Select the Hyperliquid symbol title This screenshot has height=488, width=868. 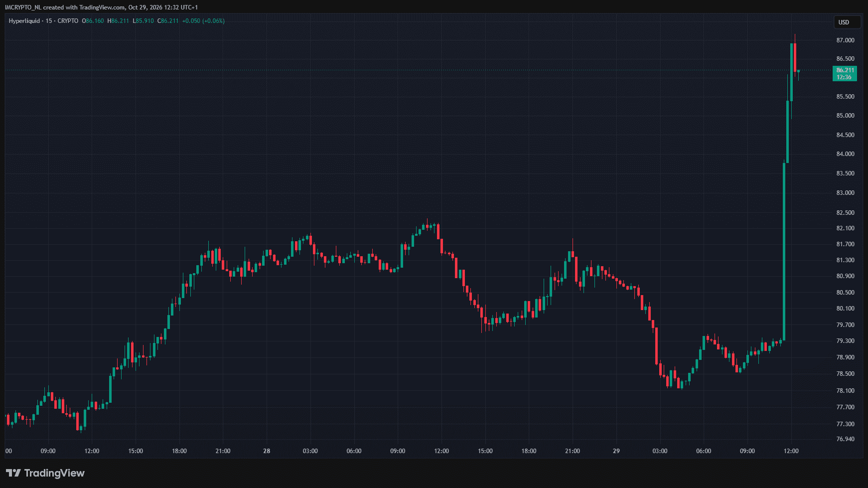[24, 21]
